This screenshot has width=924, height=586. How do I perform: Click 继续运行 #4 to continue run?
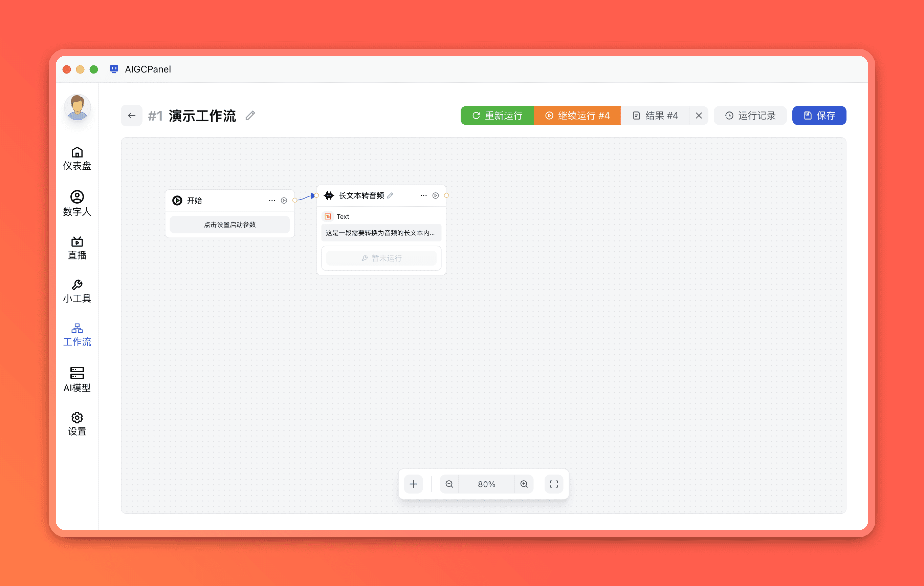[577, 116]
